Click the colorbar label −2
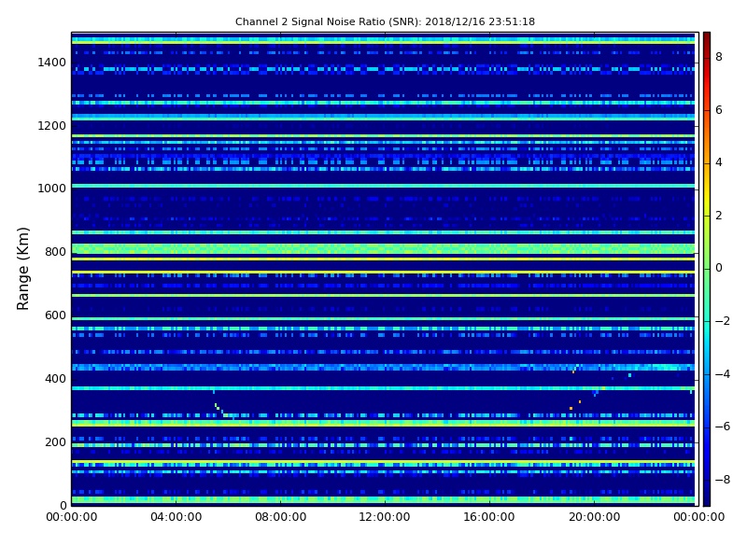Image resolution: width=747 pixels, height=560 pixels. pyautogui.click(x=723, y=321)
